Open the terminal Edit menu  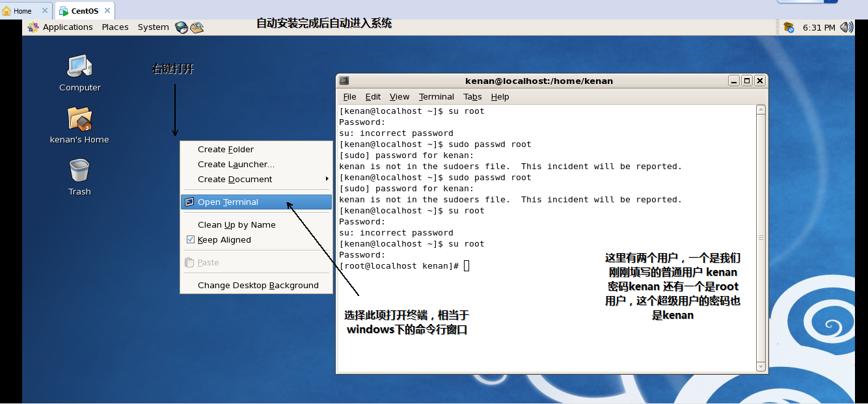point(373,97)
